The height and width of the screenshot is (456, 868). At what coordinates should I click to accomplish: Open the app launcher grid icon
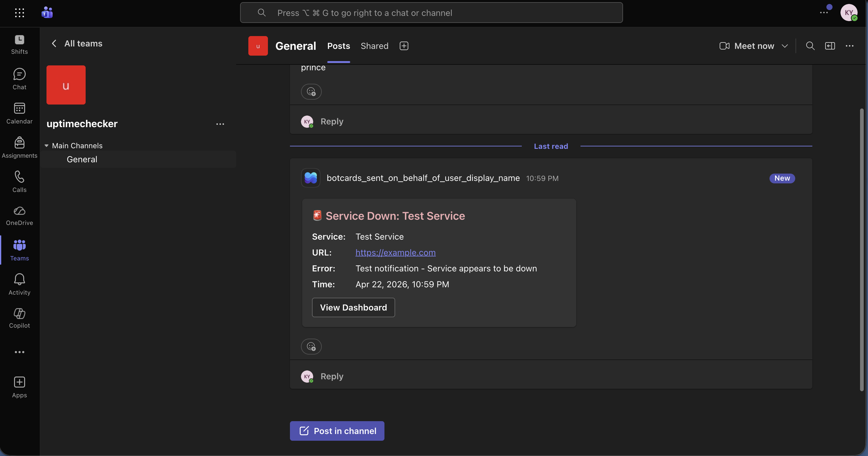pos(20,13)
